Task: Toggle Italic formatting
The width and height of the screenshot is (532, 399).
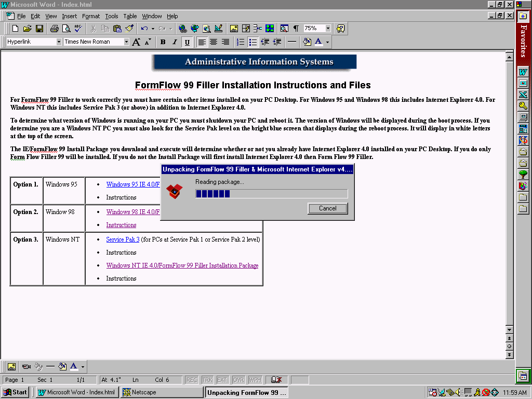Action: 175,42
